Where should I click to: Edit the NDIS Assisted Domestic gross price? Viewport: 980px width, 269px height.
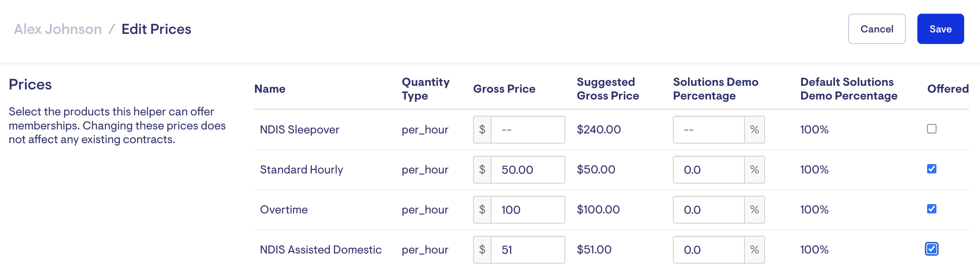pyautogui.click(x=527, y=250)
